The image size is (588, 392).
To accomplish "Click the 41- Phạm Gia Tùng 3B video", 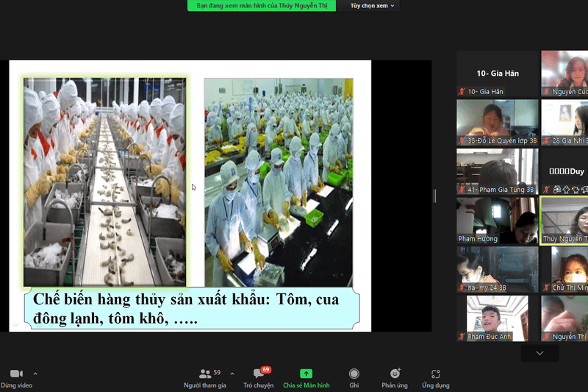I will click(x=497, y=171).
